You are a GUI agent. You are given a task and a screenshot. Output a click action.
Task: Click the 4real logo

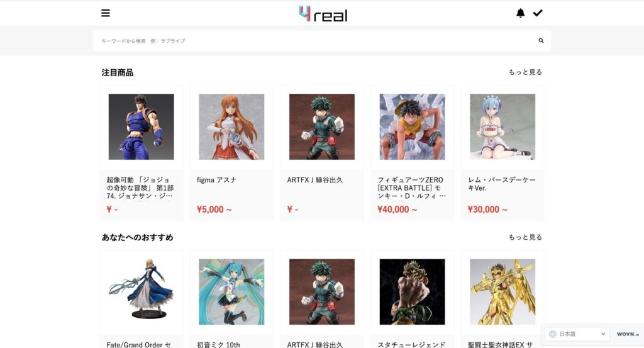click(323, 14)
